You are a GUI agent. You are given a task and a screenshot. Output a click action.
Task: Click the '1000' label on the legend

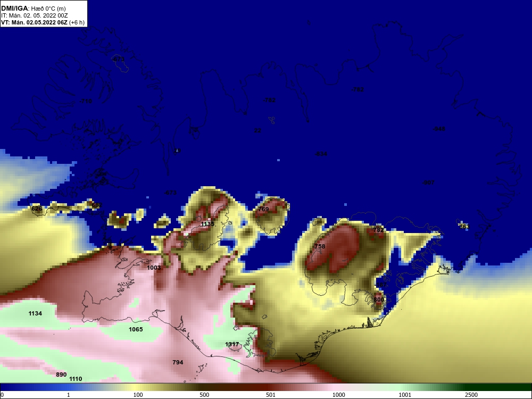click(338, 395)
